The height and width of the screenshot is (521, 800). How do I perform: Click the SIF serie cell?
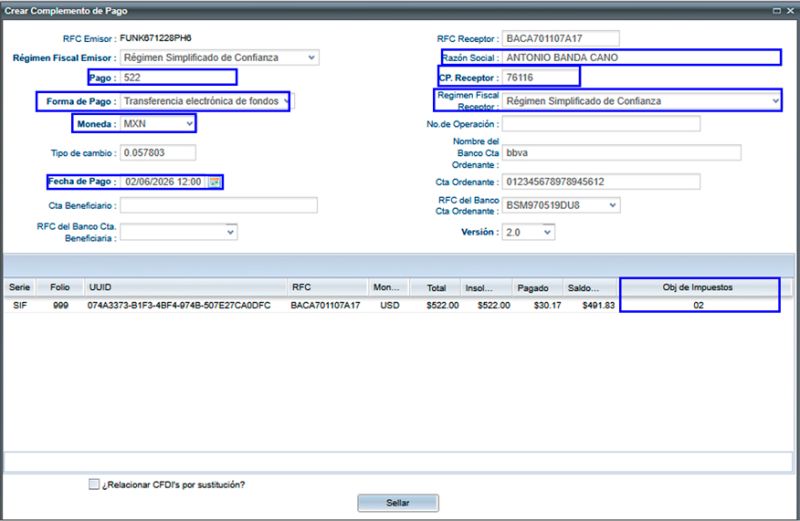20,305
